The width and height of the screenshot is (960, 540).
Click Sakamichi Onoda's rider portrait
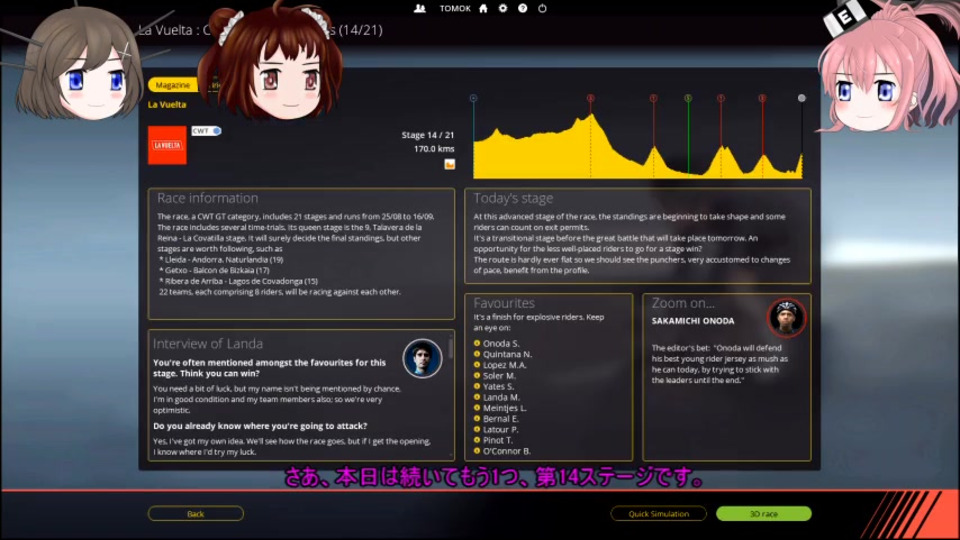[787, 318]
